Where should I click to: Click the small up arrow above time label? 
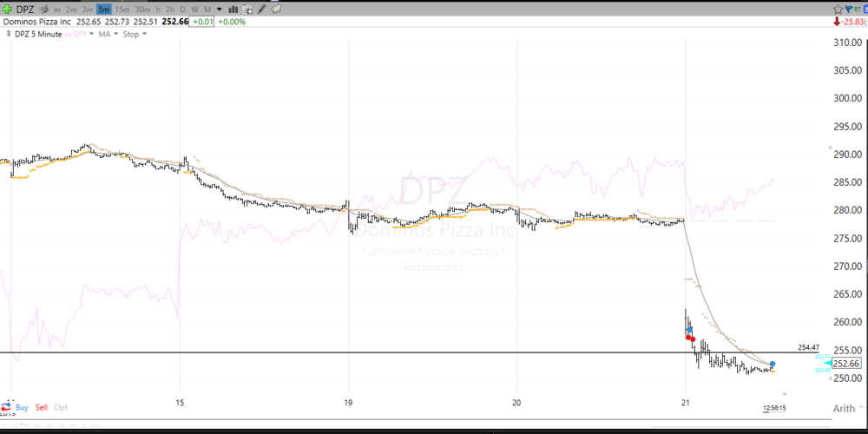tap(784, 394)
